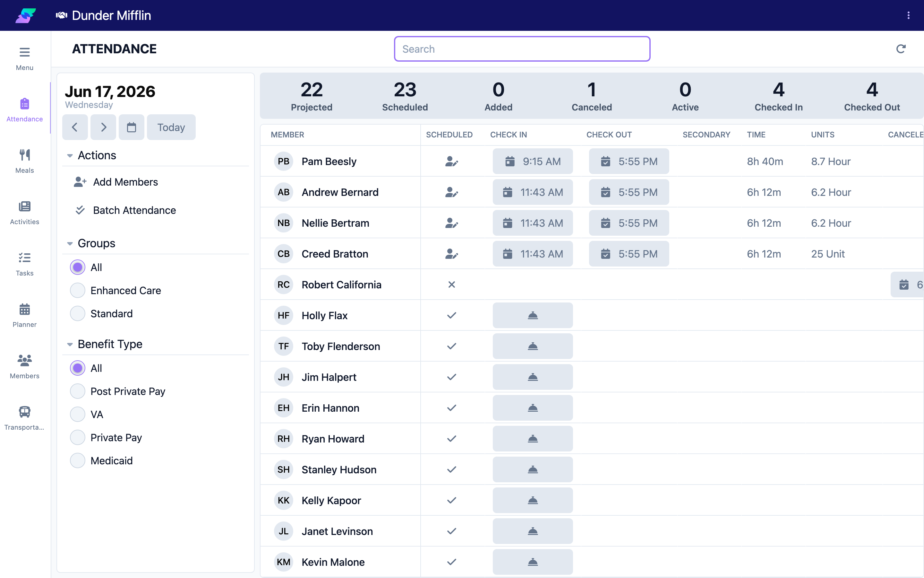Viewport: 924px width, 578px height.
Task: Collapse the Benefit Type section
Action: pos(70,345)
